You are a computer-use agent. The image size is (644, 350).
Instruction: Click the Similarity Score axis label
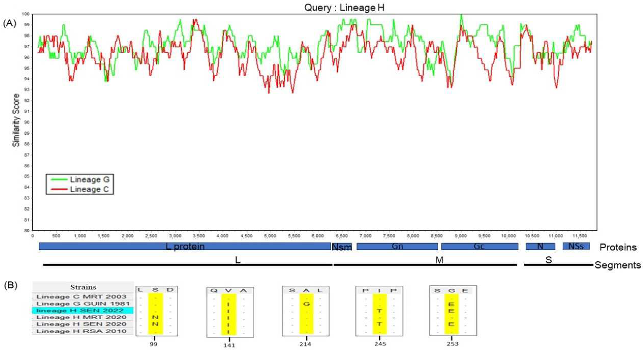(16, 120)
